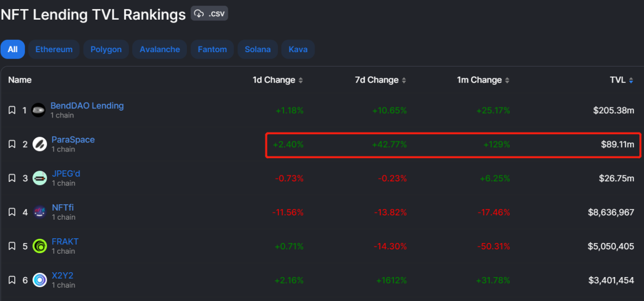The height and width of the screenshot is (301, 644).
Task: Download the rankings .csv file
Action: (210, 14)
